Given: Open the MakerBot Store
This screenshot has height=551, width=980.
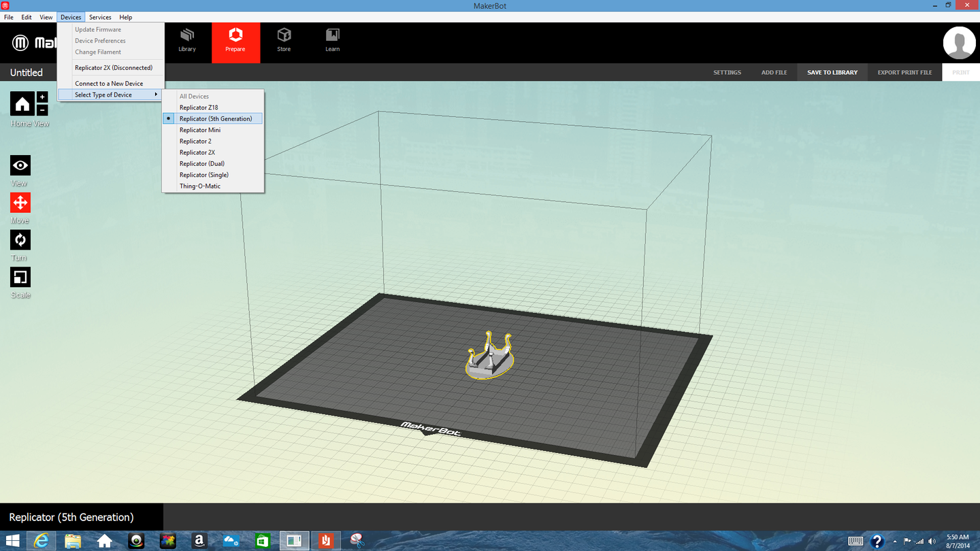Looking at the screenshot, I should pos(284,42).
